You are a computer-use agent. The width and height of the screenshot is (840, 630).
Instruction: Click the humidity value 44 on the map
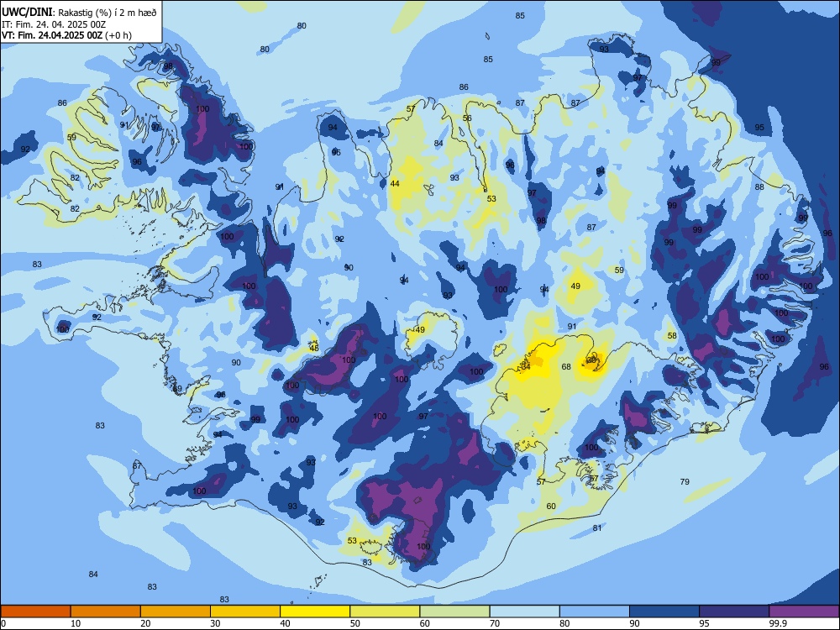point(395,183)
